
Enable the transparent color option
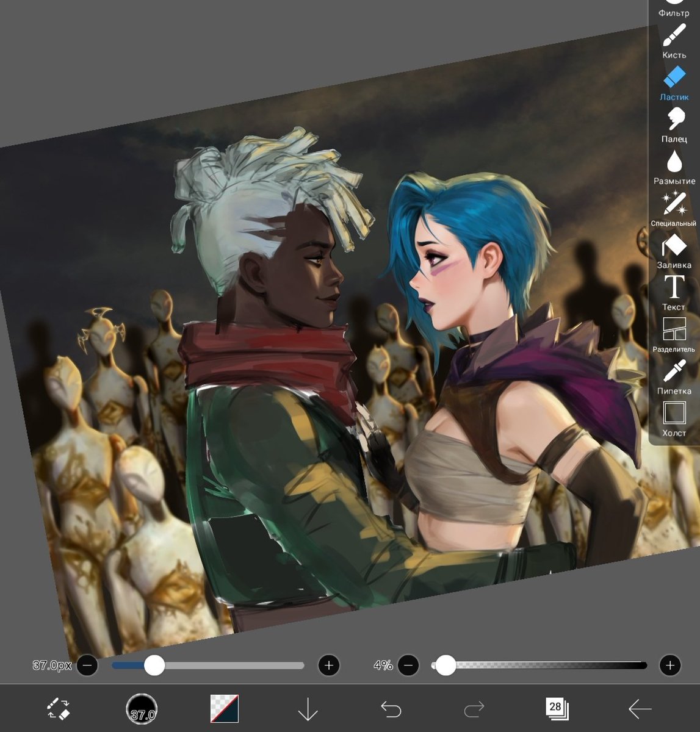click(x=222, y=709)
